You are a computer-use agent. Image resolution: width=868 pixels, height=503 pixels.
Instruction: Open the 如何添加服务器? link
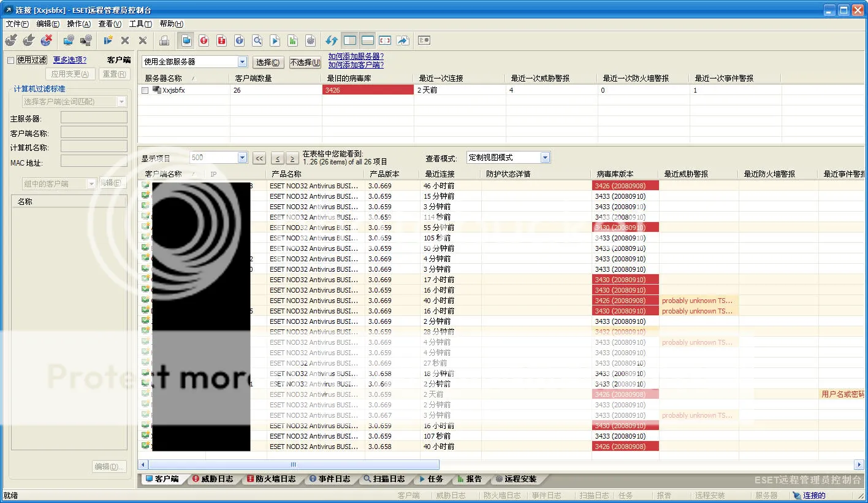356,56
